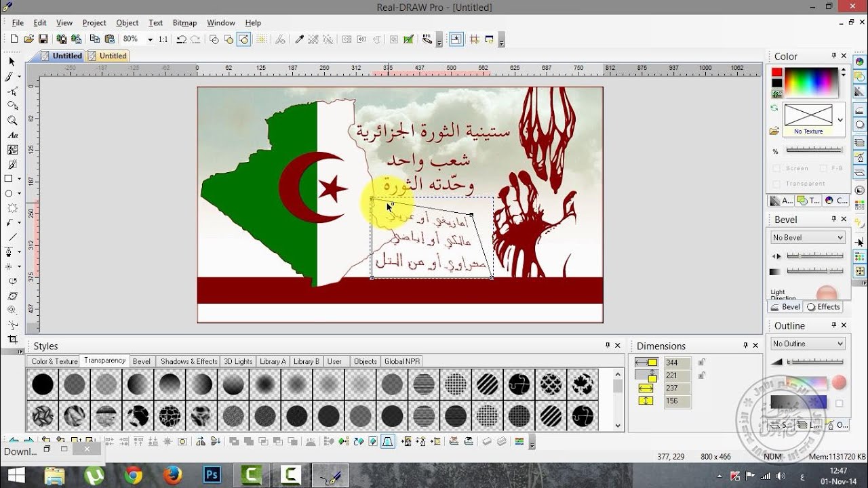Viewport: 868px width, 488px height.
Task: Switch to the second Untitled document tab
Action: pyautogui.click(x=107, y=56)
